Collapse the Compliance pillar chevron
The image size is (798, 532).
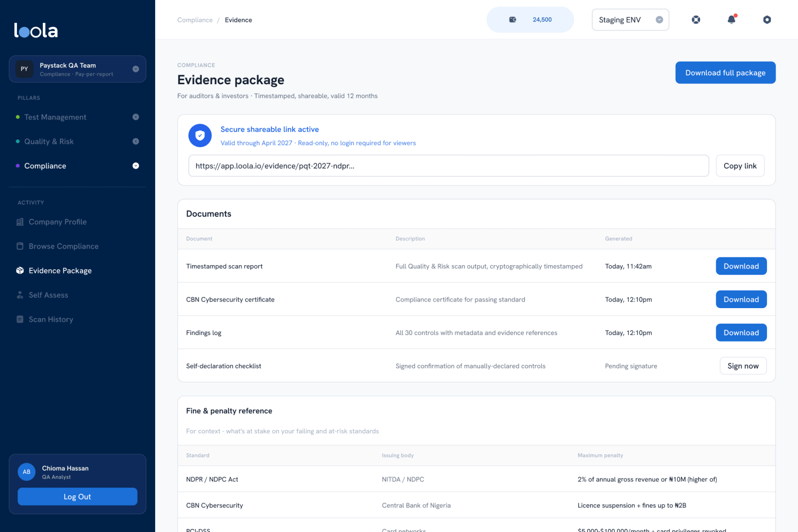point(136,166)
